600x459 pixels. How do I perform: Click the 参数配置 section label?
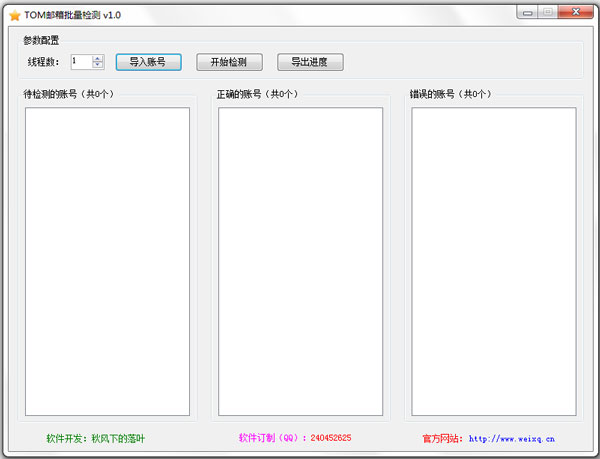(41, 40)
